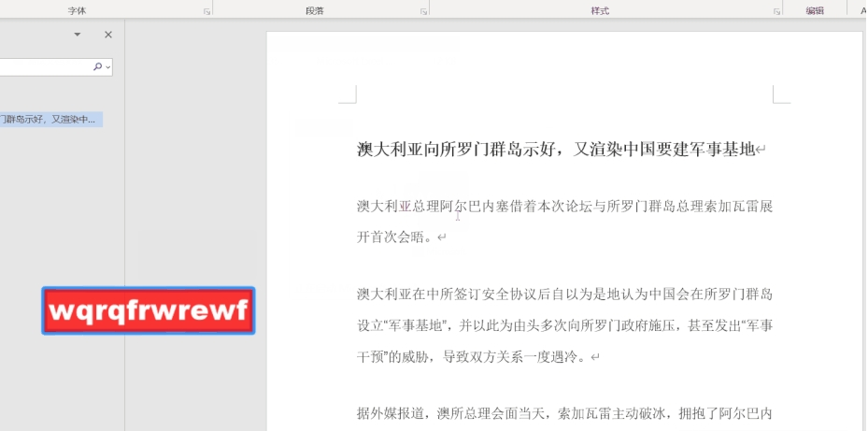This screenshot has height=431, width=868.
Task: Click the search magnifier in navigation pane
Action: (97, 66)
